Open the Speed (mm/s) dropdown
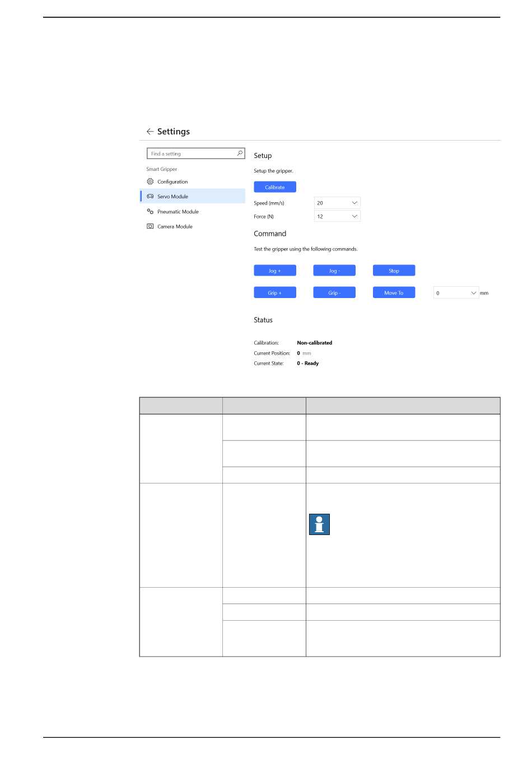Screen dimensions: 532x772 coord(337,203)
